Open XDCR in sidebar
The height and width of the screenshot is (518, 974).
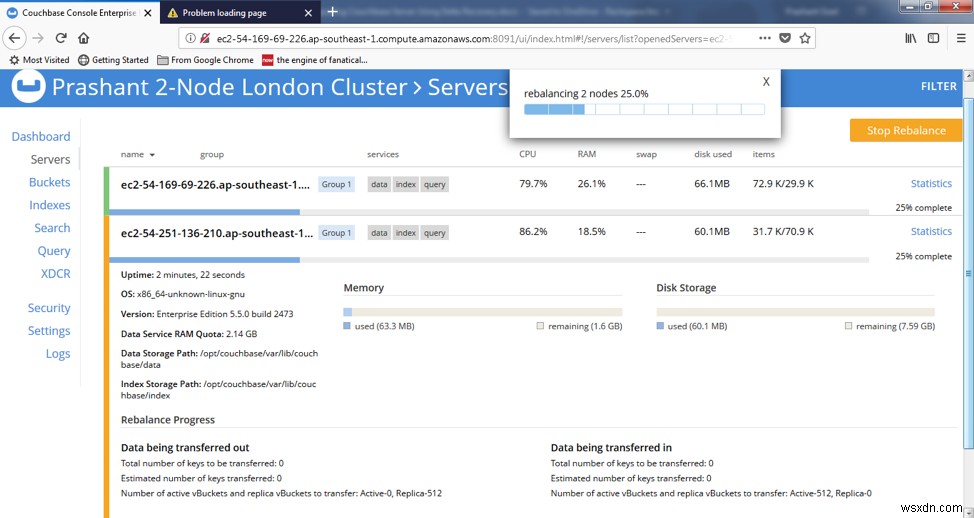(55, 273)
